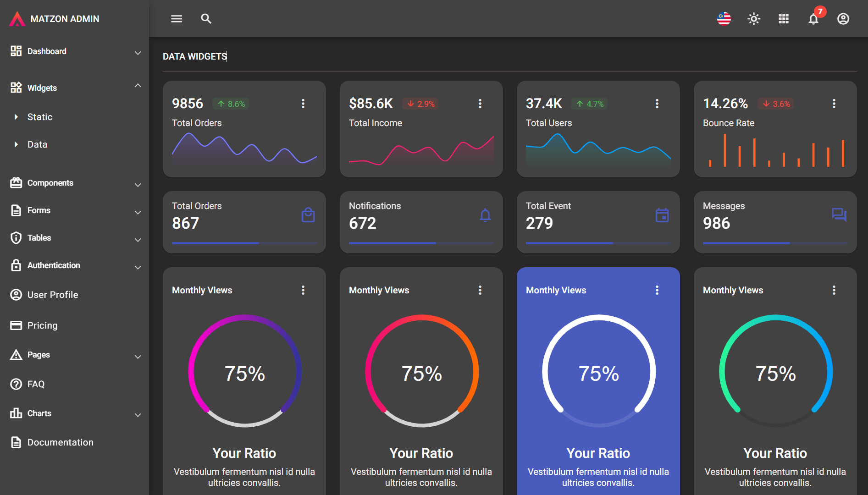
Task: Click the Matzon Admin brand title
Action: (x=65, y=19)
